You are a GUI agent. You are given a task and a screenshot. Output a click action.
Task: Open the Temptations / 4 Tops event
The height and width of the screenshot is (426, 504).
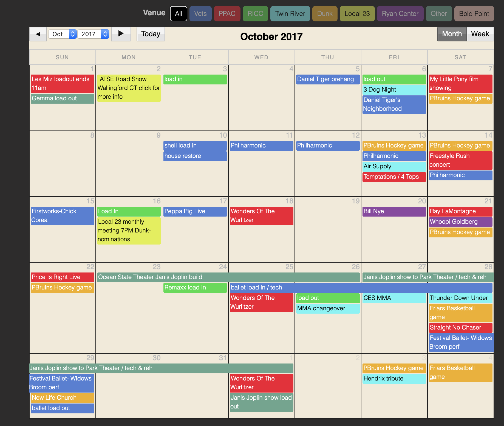[394, 177]
